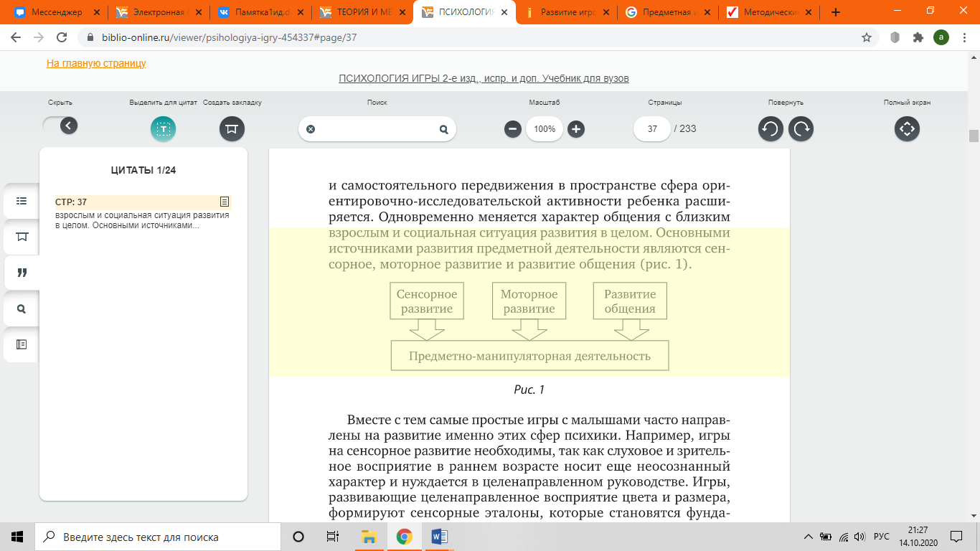This screenshot has height=551, width=980.
Task: Open the note icon on the СТР: 37 quote
Action: coord(225,202)
